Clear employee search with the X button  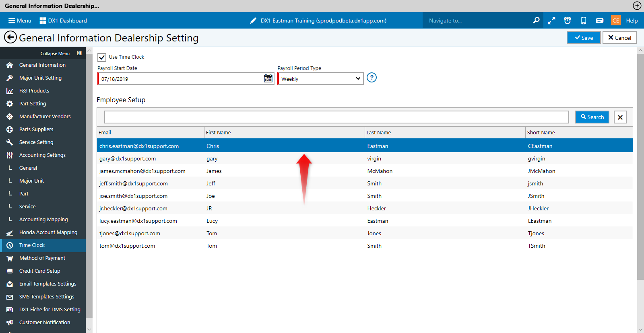point(620,117)
